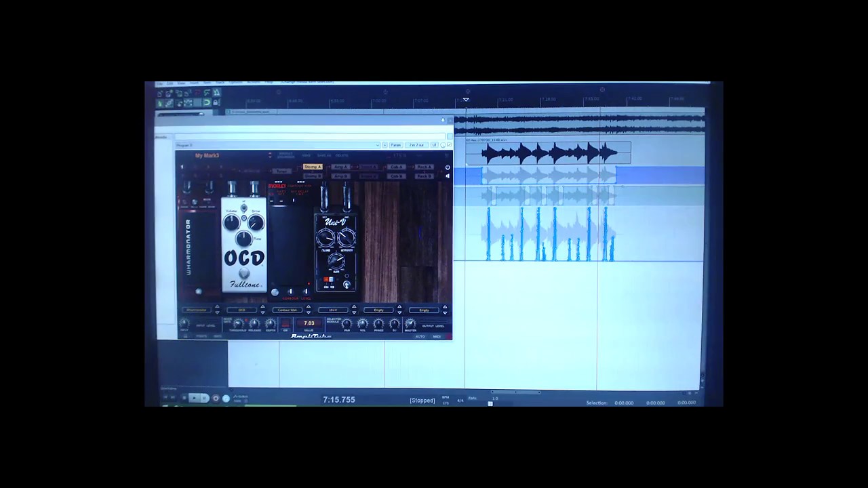
Task: Click up arrow beside OCD slot
Action: pos(262,307)
